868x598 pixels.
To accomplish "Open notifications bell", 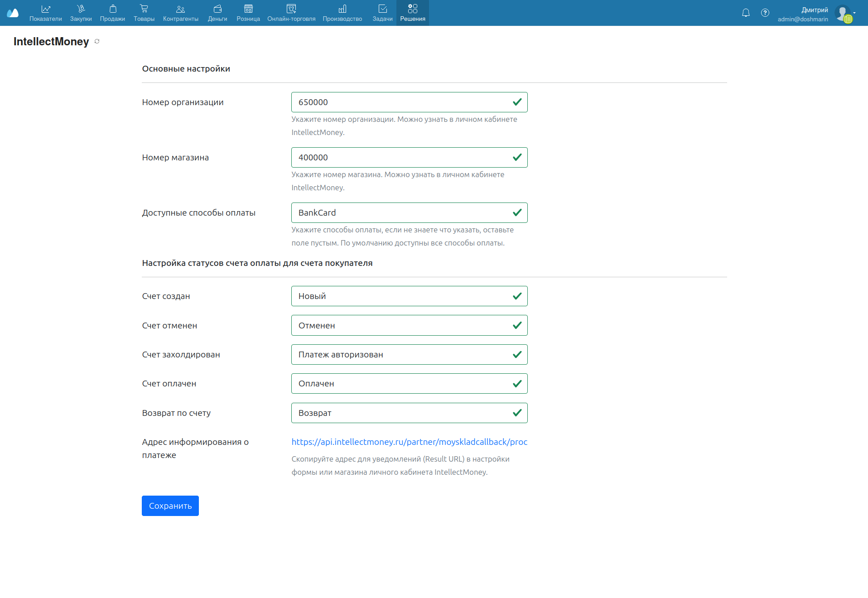I will click(x=746, y=13).
